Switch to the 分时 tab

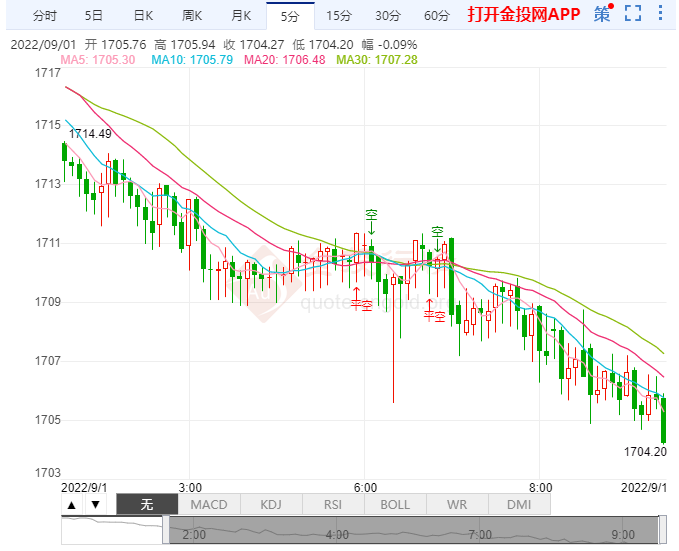click(x=45, y=16)
